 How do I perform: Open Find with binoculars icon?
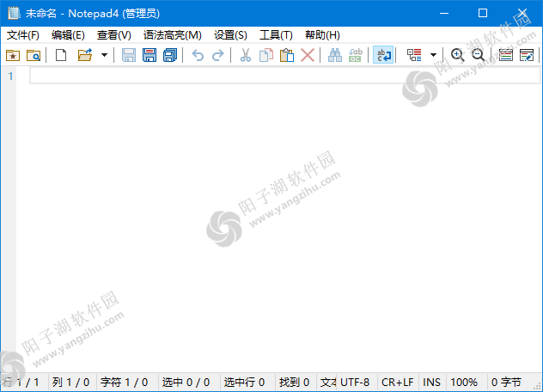point(335,55)
